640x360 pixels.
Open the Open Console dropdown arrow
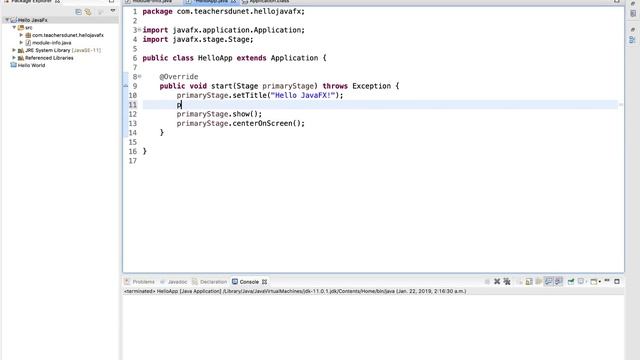click(600, 282)
